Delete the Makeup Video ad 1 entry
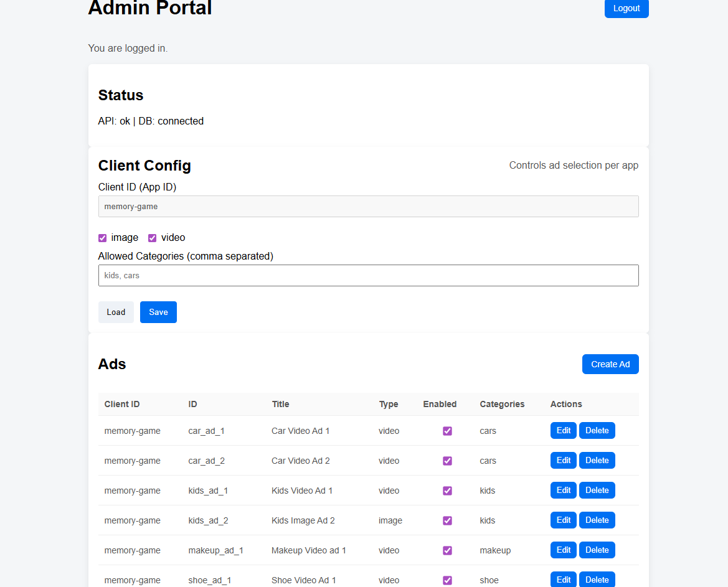 coord(597,550)
